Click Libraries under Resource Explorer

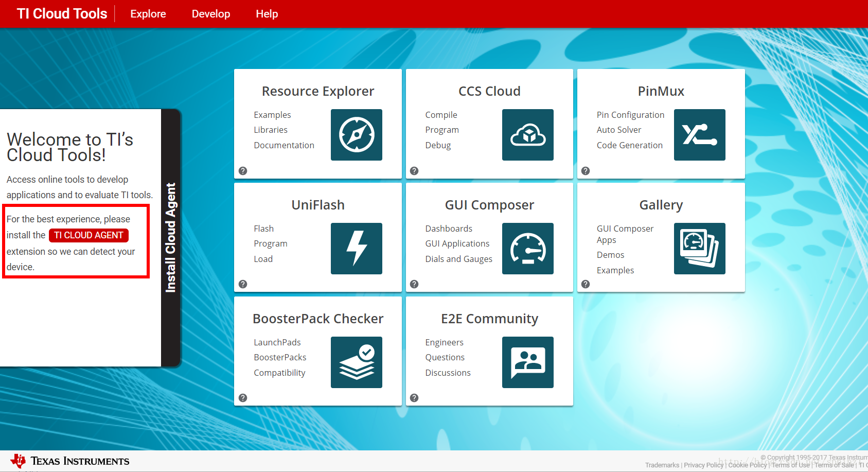(x=271, y=130)
